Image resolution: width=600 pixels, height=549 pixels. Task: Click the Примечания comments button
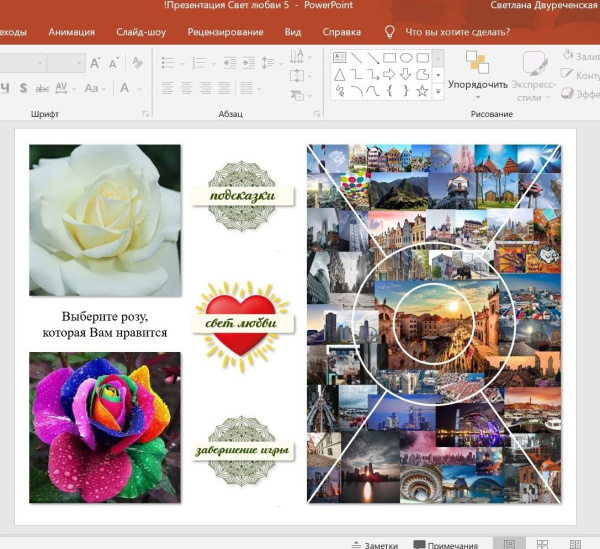pos(445,544)
